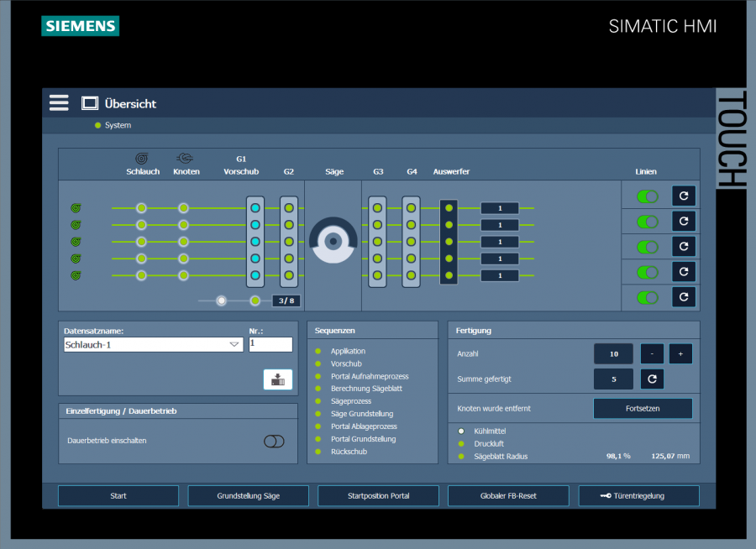Image resolution: width=756 pixels, height=549 pixels.
Task: Click the Knoten knot icon in header
Action: 186,158
